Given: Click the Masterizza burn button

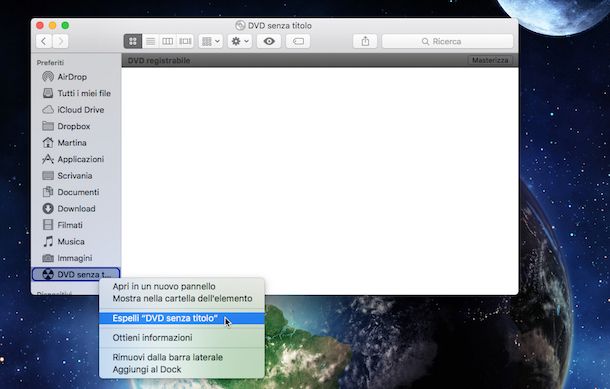Looking at the screenshot, I should click(x=490, y=60).
